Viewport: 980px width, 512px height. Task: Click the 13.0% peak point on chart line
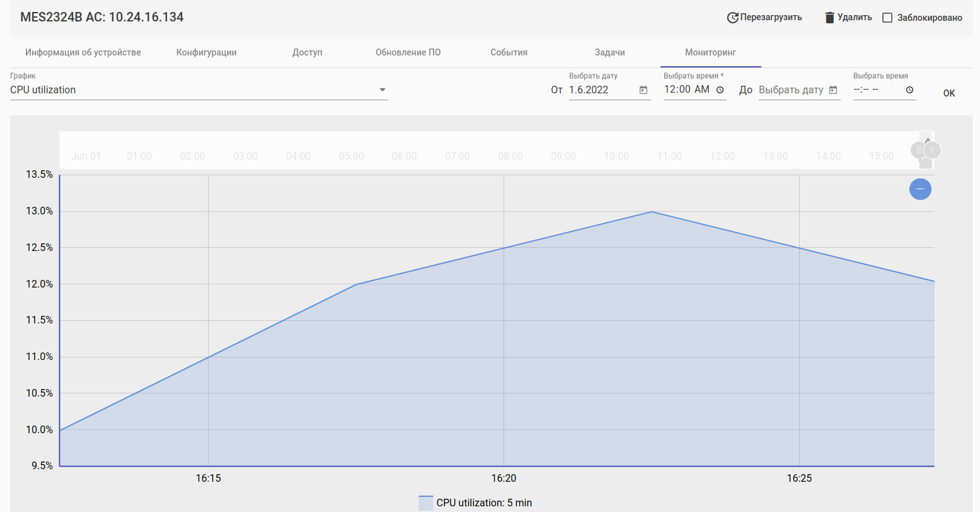651,212
